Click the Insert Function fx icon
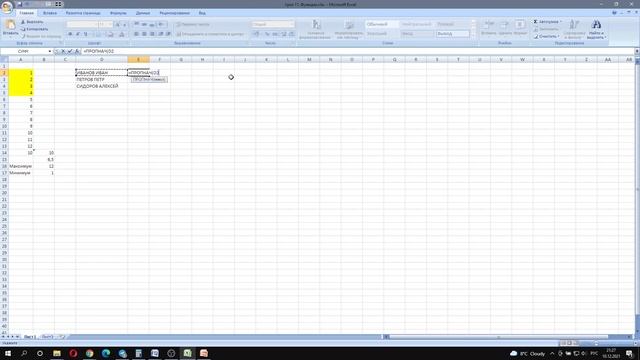Screen dimensions: 640x360 [77, 51]
